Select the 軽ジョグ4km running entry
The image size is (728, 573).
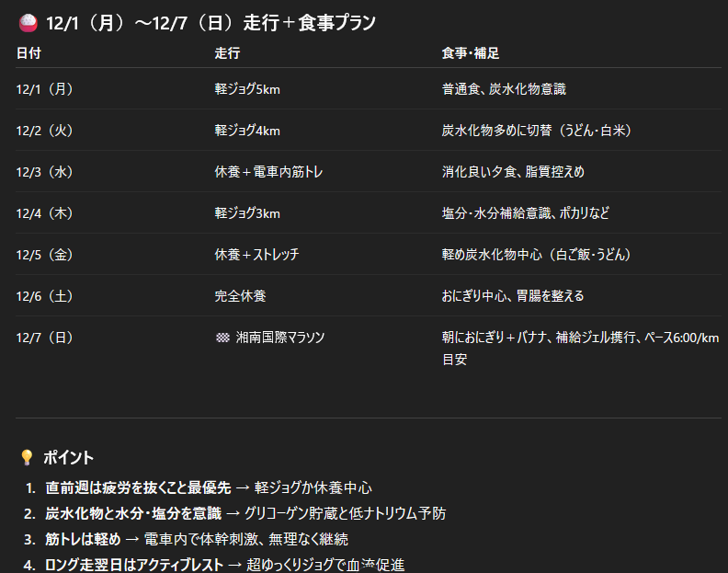[247, 131]
